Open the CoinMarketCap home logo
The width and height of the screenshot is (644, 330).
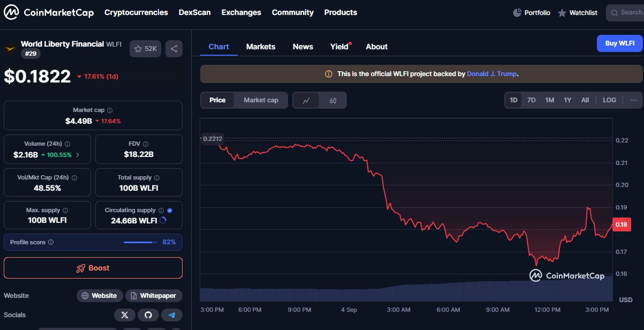click(49, 12)
